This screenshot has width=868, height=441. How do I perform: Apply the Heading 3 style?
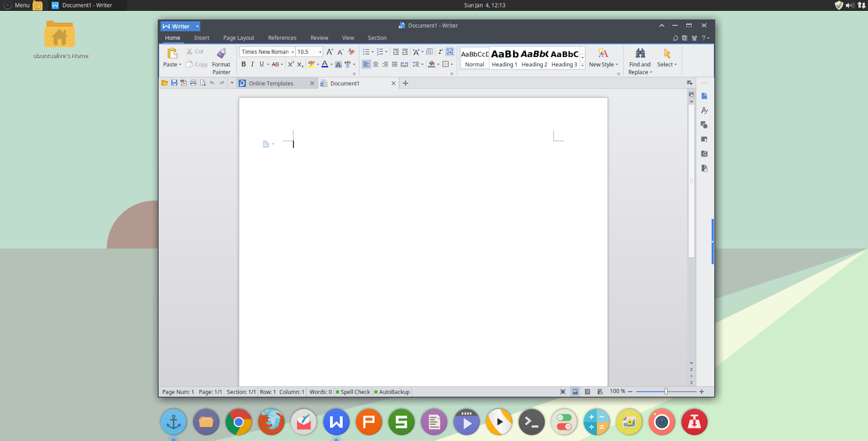(564, 58)
